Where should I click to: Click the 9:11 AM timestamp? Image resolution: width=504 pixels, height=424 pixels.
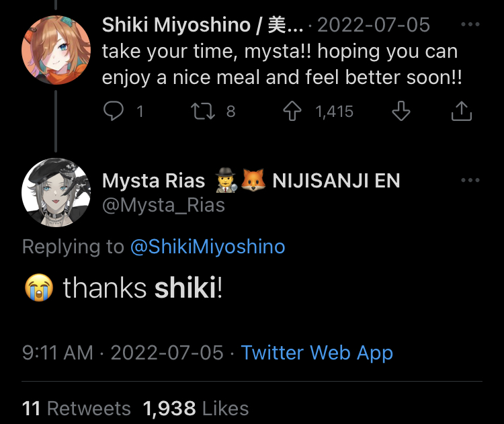(57, 353)
